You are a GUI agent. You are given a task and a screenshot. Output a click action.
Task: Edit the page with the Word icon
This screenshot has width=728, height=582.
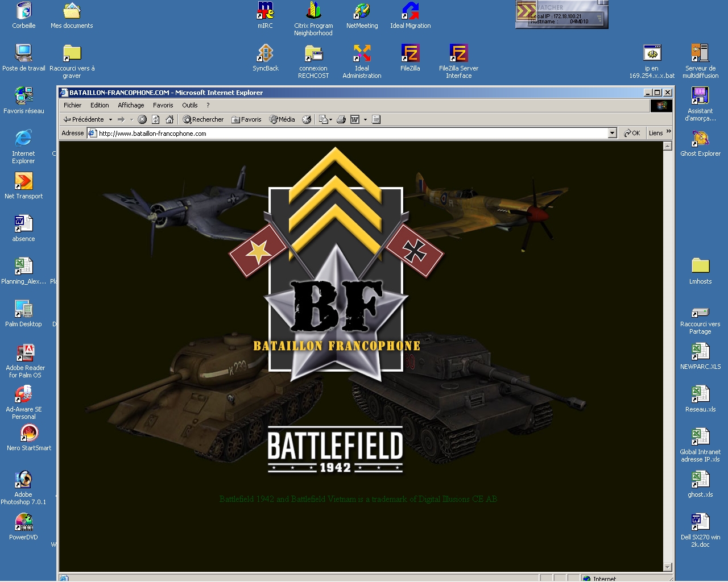click(355, 119)
